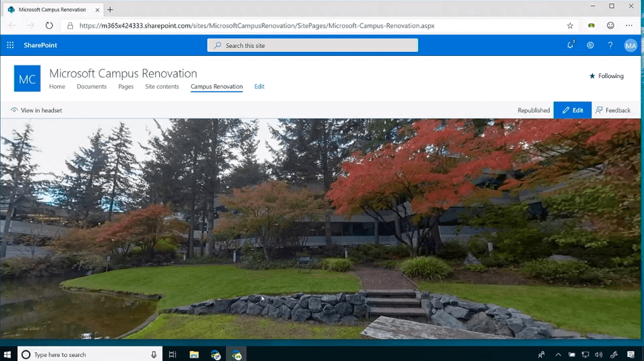Click the campus garden panoramic image
The image size is (644, 361).
click(321, 228)
